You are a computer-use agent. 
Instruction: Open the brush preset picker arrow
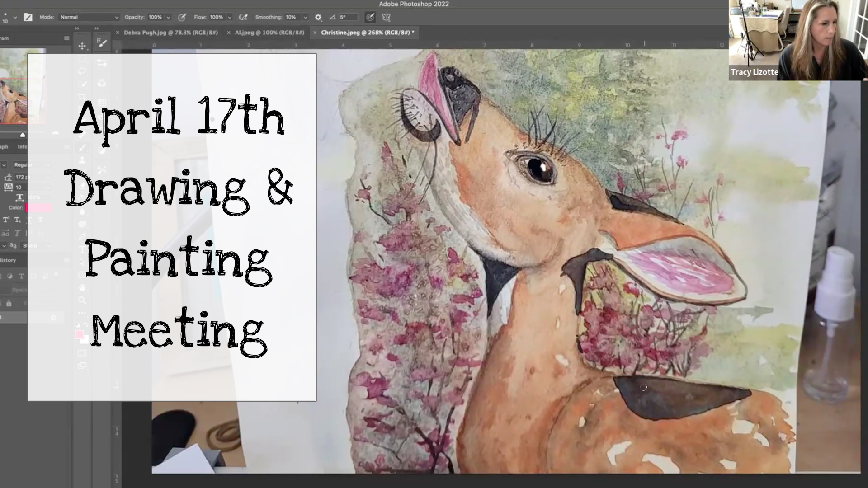(15, 17)
